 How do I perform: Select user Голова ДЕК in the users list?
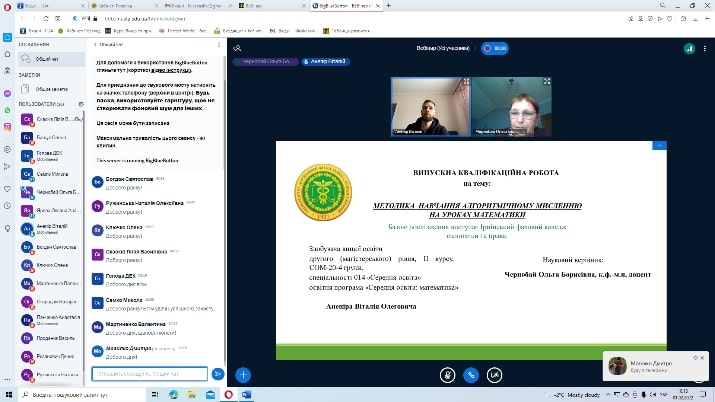[x=52, y=155]
